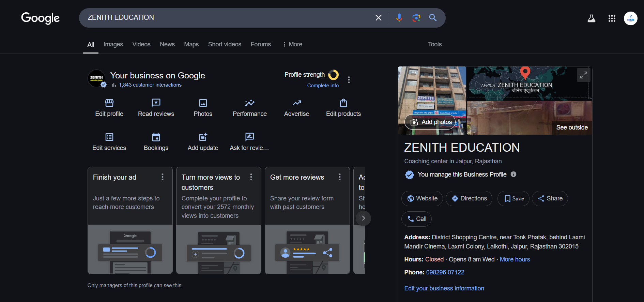Open the Photos manager icon
This screenshot has height=302, width=644.
(203, 103)
